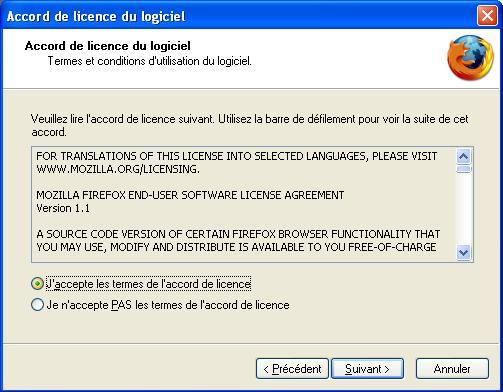Click the "Termes et conditions d'utilisation du logiciel" subtitle
Screen dimensions: 503x392
150,61
